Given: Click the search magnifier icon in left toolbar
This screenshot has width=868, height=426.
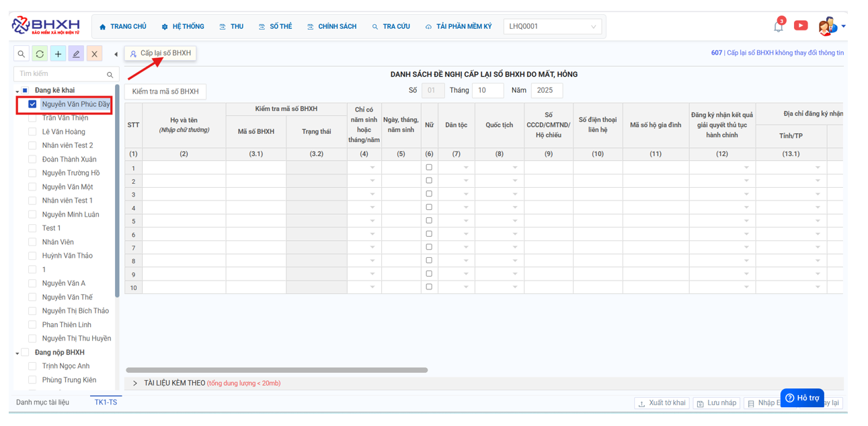Looking at the screenshot, I should point(22,54).
